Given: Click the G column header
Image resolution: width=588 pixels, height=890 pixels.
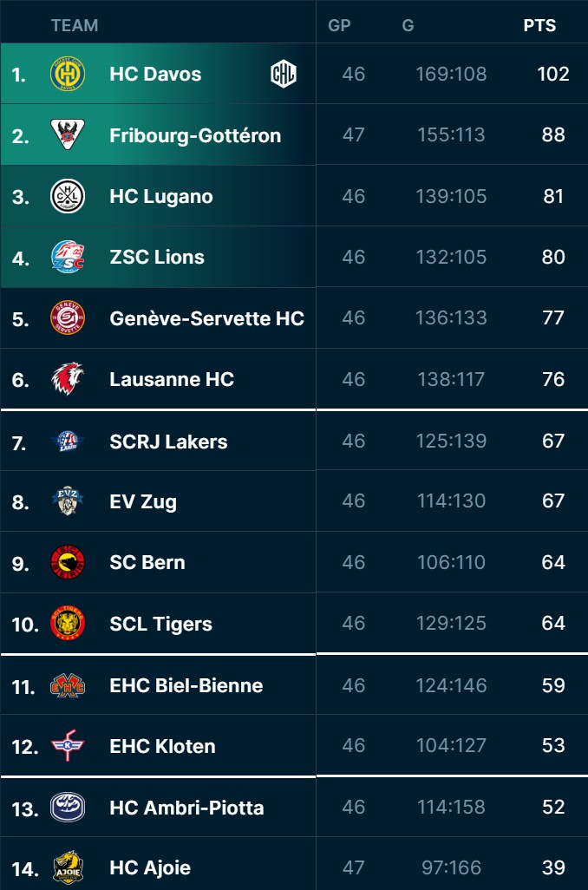Looking at the screenshot, I should [408, 26].
